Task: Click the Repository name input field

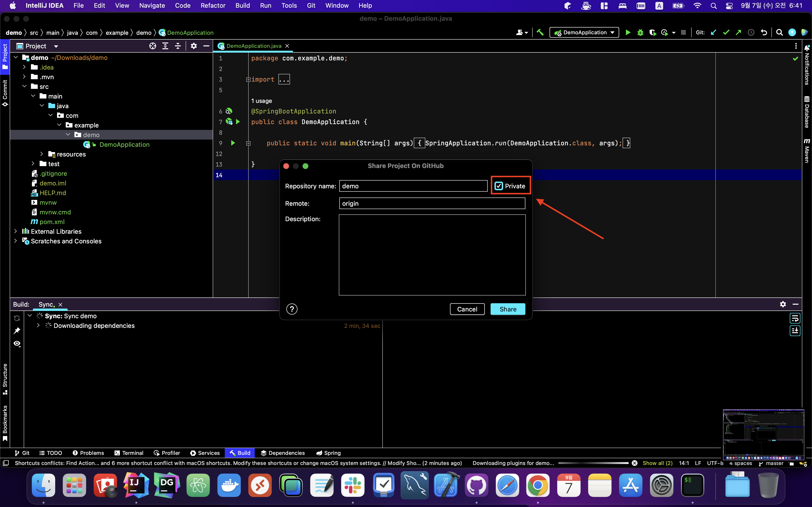Action: (413, 186)
